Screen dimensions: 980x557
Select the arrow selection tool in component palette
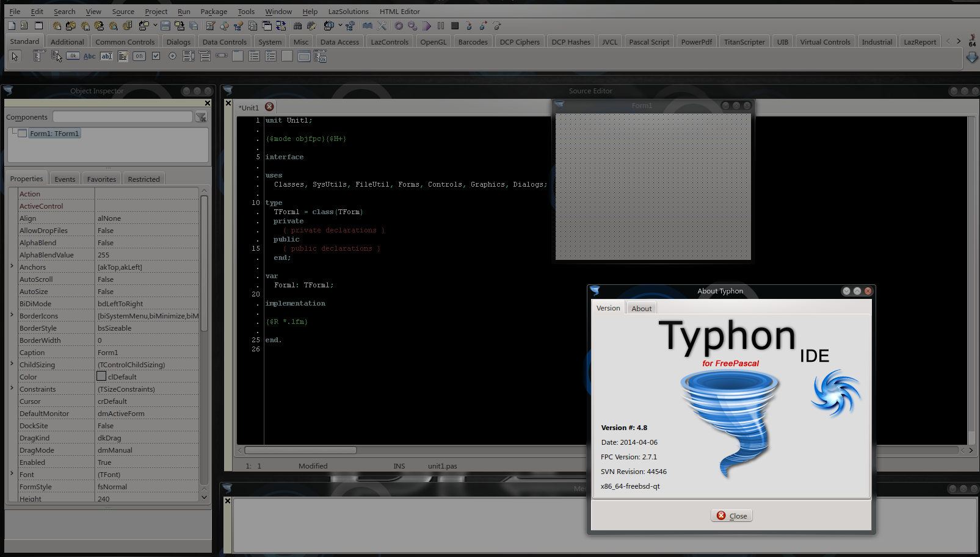pyautogui.click(x=15, y=56)
